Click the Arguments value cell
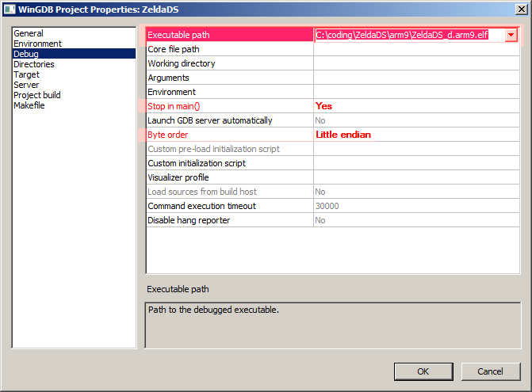The image size is (532, 392). 417,78
